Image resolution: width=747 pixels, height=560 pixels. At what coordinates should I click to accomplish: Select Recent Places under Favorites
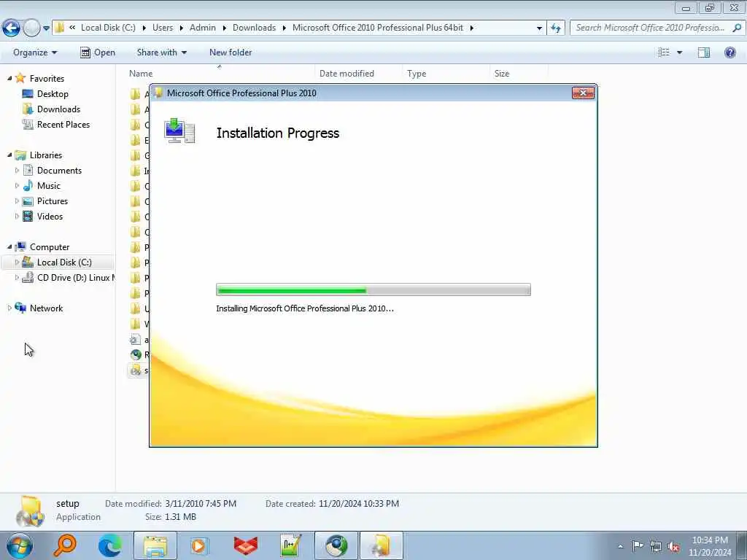[x=63, y=124]
